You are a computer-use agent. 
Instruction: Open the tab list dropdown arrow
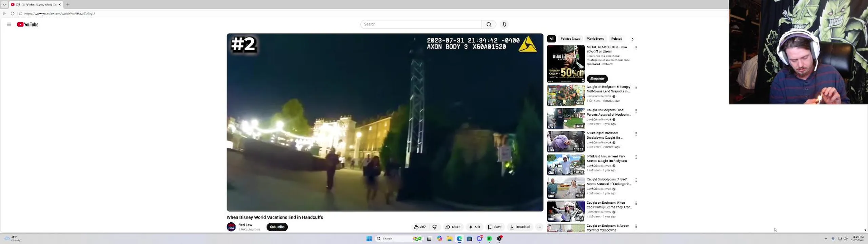coord(4,4)
